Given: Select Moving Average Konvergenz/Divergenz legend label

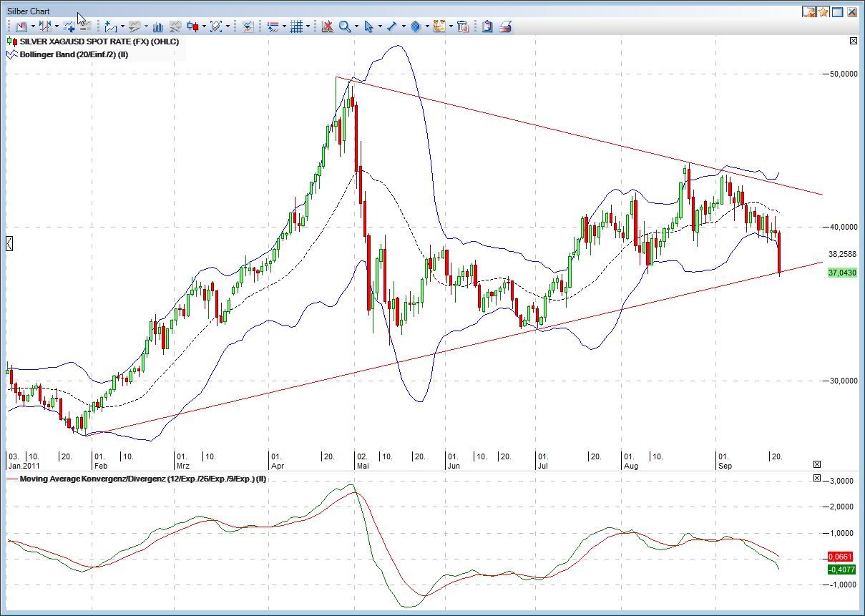Looking at the screenshot, I should point(143,479).
